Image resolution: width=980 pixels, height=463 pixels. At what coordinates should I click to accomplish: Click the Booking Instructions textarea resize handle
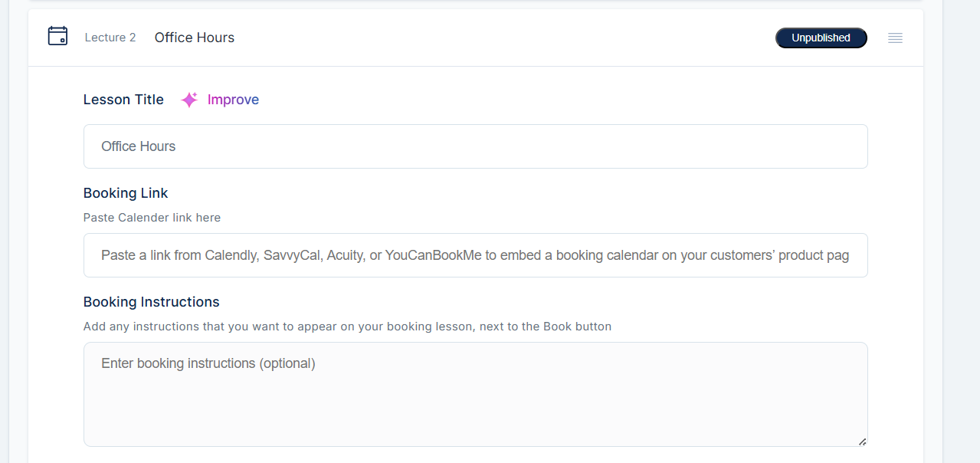862,442
